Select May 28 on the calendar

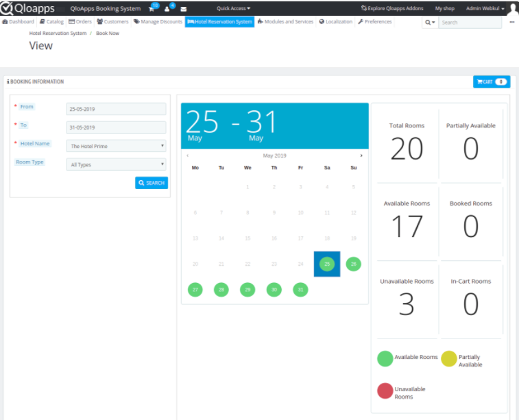[221, 290]
